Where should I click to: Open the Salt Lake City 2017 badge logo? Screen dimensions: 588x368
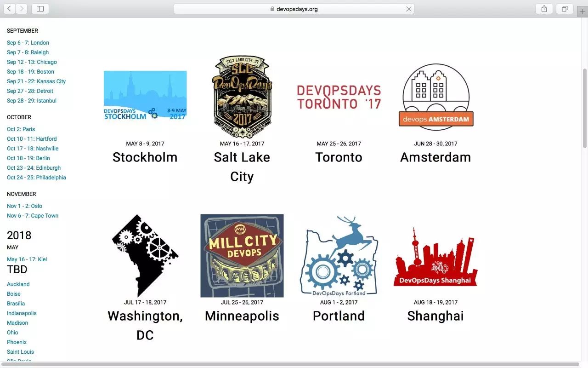click(x=242, y=97)
